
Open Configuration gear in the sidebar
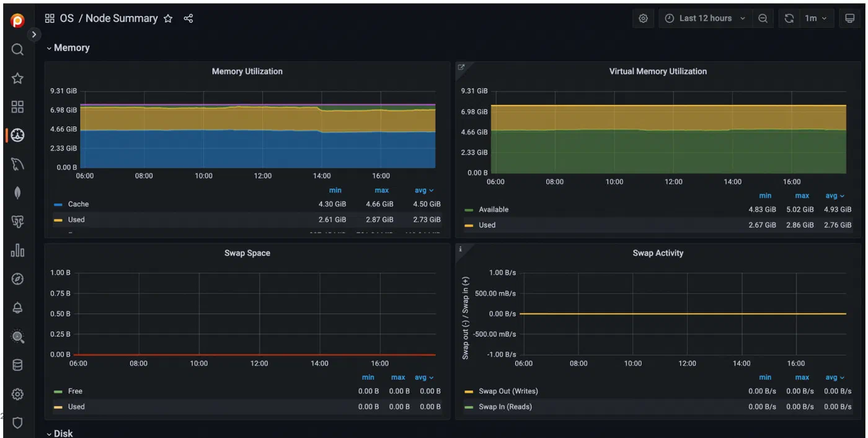coord(17,394)
